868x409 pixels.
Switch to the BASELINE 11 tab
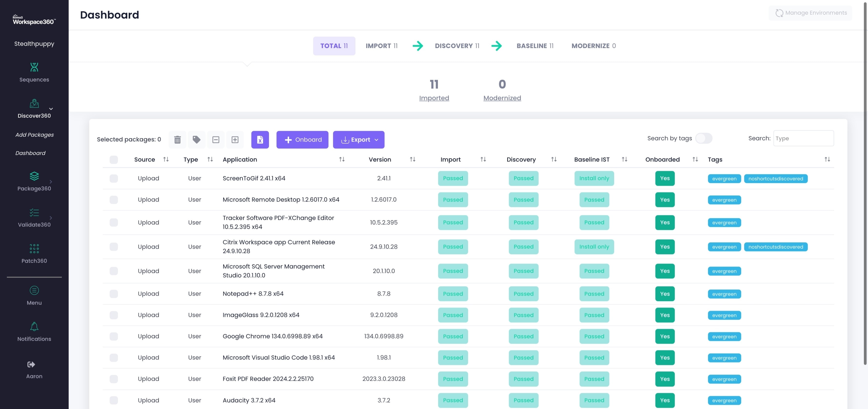click(x=535, y=46)
